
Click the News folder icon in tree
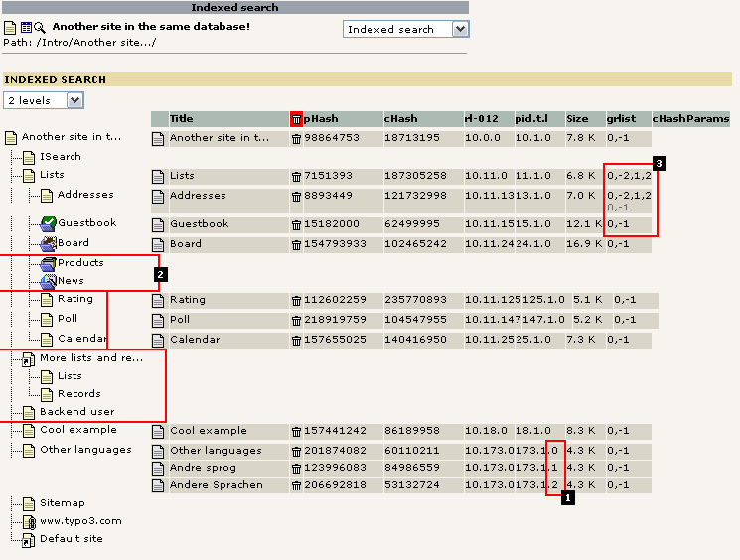tap(48, 281)
